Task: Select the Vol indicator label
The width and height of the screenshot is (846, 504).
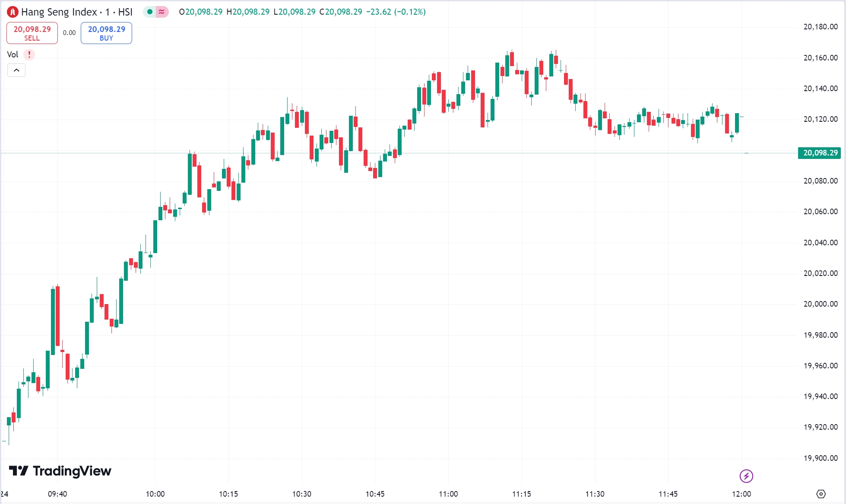Action: click(x=13, y=54)
